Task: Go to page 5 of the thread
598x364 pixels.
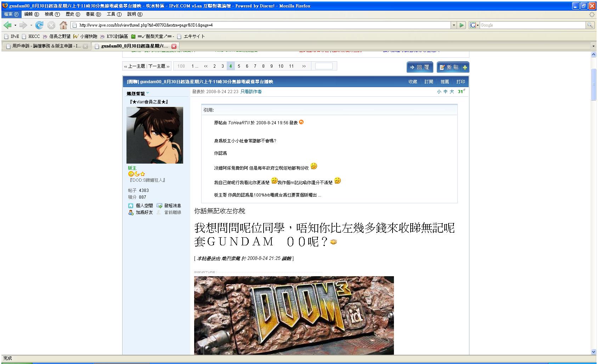Action: pos(239,66)
